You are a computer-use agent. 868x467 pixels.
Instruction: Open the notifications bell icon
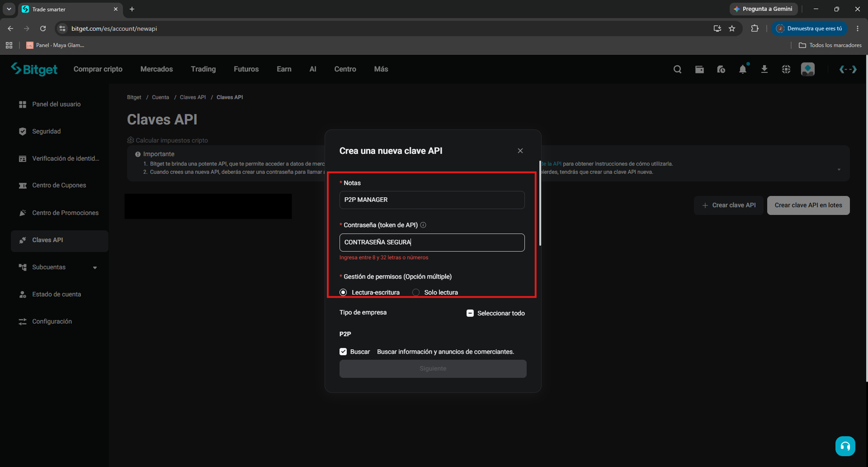[743, 69]
